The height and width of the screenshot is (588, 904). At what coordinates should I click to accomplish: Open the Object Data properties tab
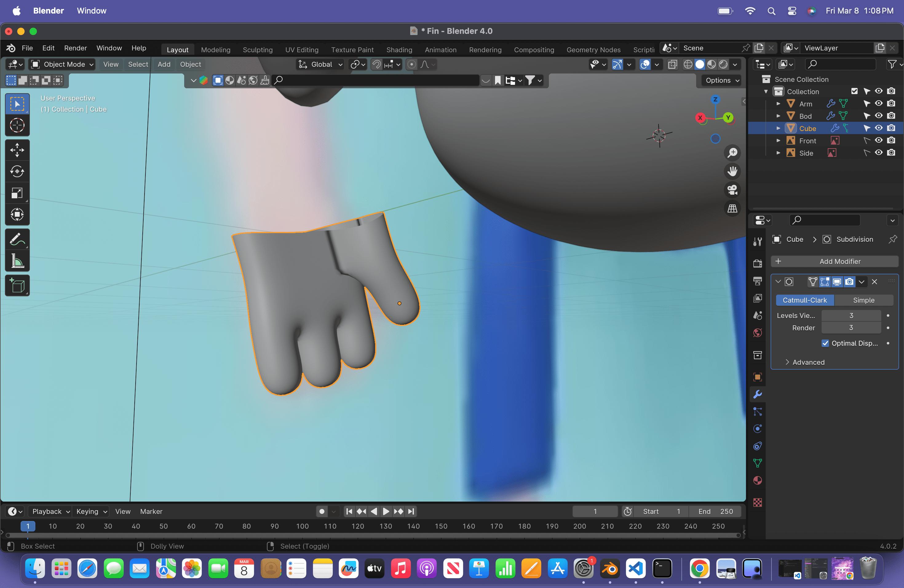(757, 463)
